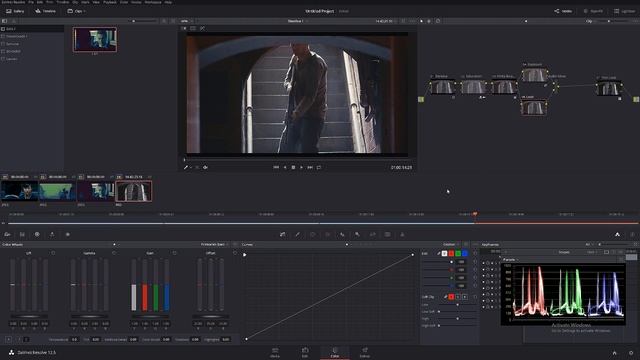Reset the Offset bars
640x360 pixels.
pos(235,253)
